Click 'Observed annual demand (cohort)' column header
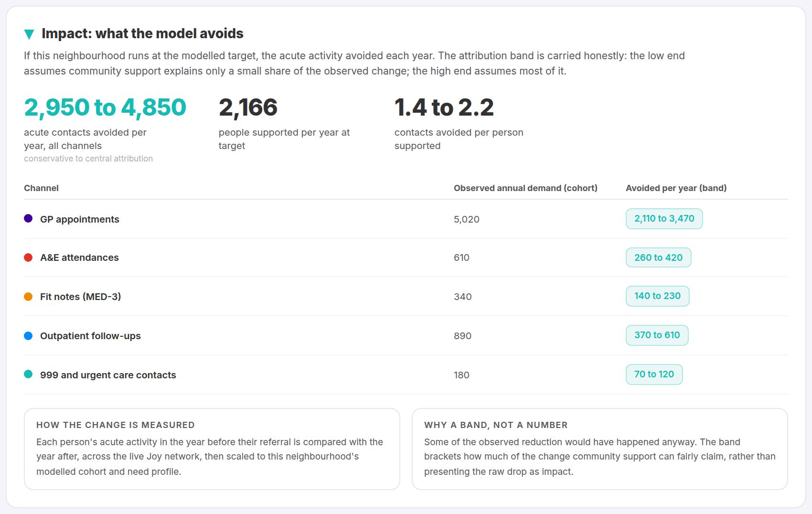Image resolution: width=812 pixels, height=514 pixels. (x=525, y=188)
